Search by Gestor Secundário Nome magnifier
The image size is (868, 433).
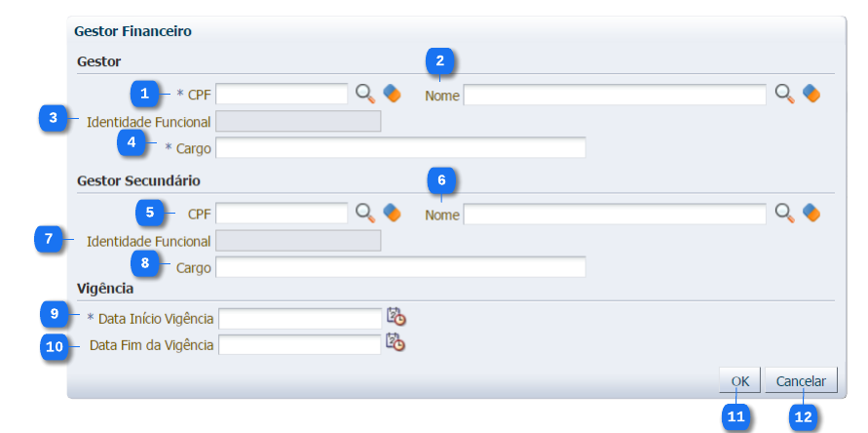[x=784, y=213]
